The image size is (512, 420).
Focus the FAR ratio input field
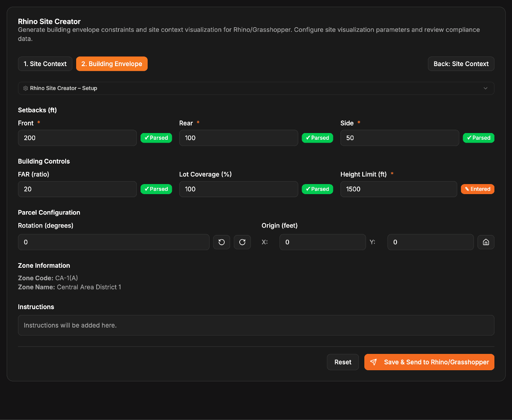77,189
